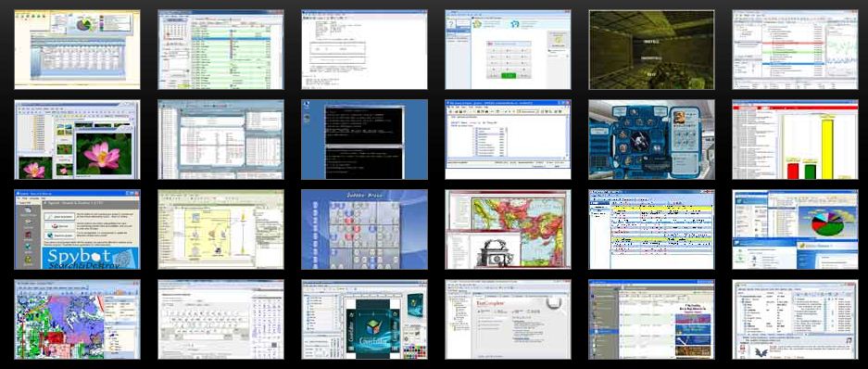Open the Spybot Search & Destroy screenshot thumbnail
Screen dimensions: 868x369
pyautogui.click(x=77, y=230)
